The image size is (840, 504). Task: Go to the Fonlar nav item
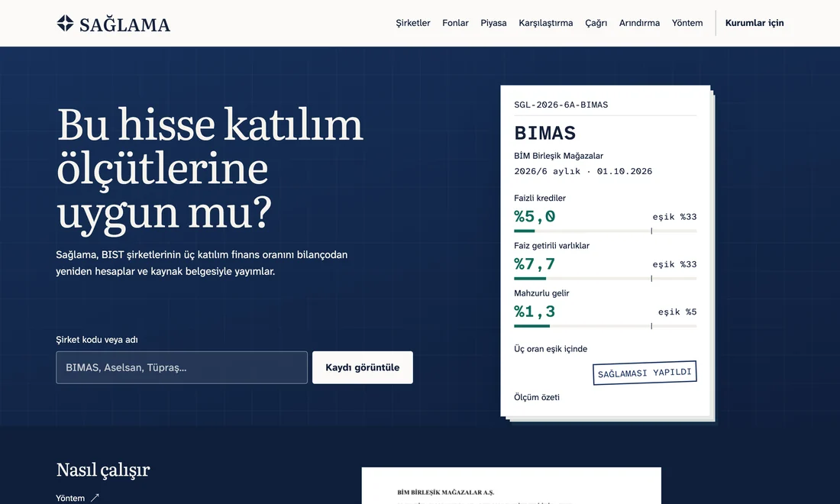[x=455, y=23]
